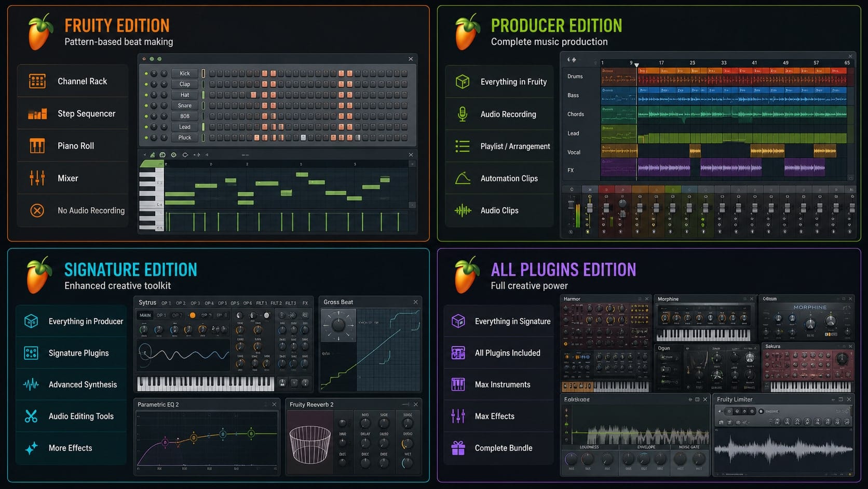Click the Everything in Fruity cube icon
Image resolution: width=868 pixels, height=489 pixels.
tap(463, 82)
